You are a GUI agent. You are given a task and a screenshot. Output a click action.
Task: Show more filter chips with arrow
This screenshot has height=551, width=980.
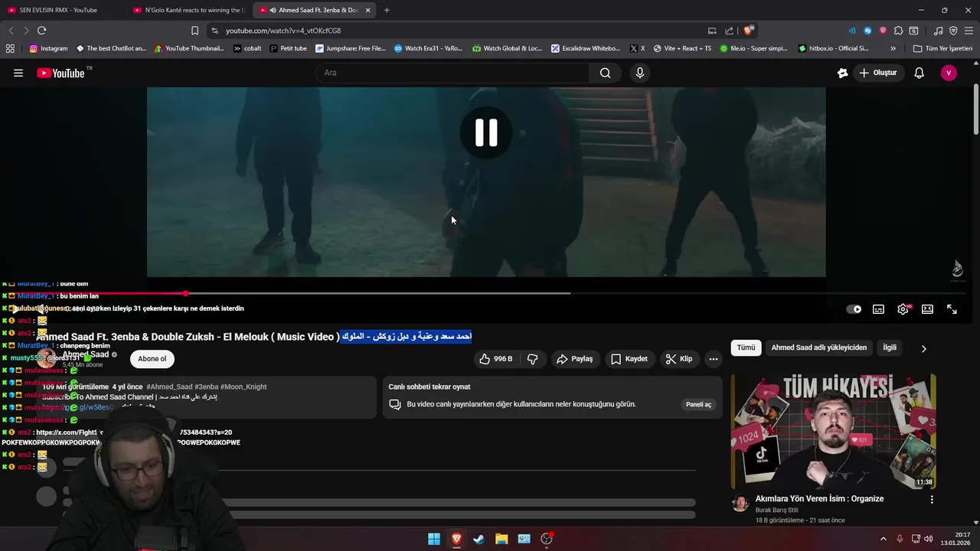tap(923, 348)
